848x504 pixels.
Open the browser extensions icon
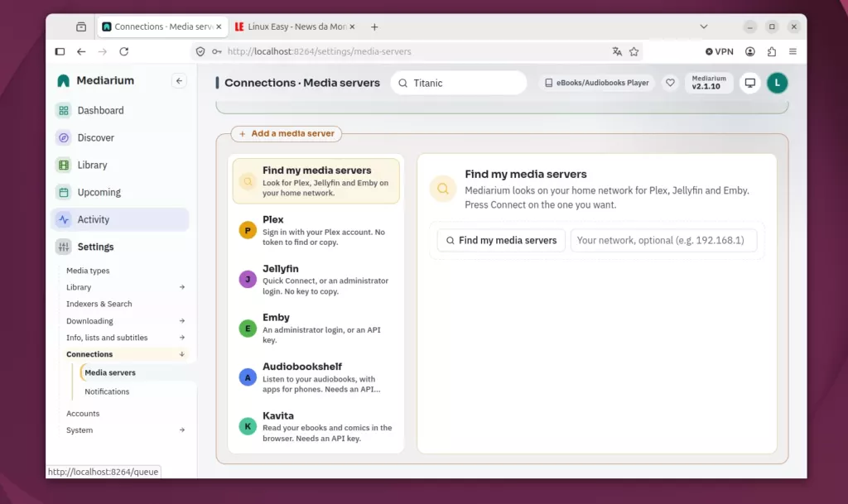pyautogui.click(x=772, y=52)
